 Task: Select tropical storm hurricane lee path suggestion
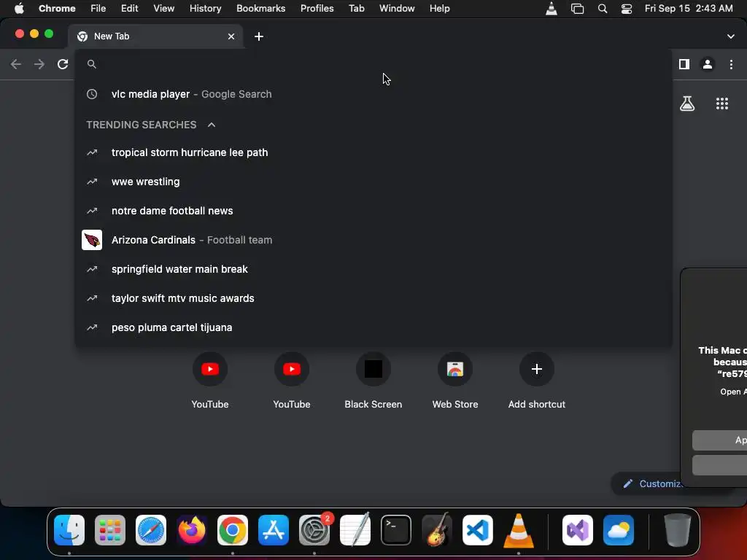373,152
